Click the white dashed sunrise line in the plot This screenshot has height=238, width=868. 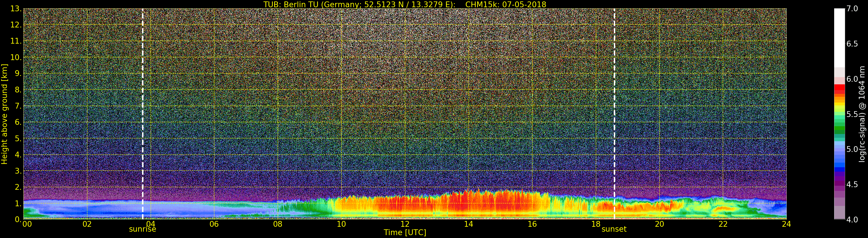(x=143, y=114)
